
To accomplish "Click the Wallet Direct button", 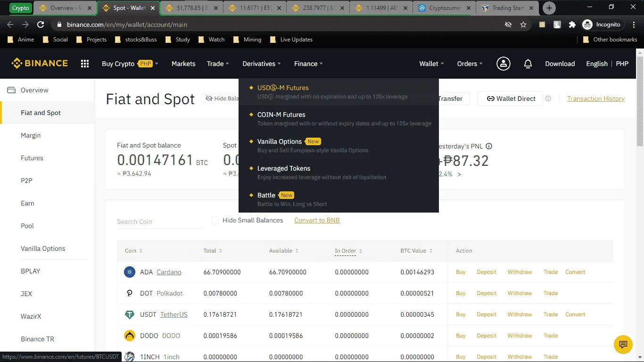I will tap(510, 99).
